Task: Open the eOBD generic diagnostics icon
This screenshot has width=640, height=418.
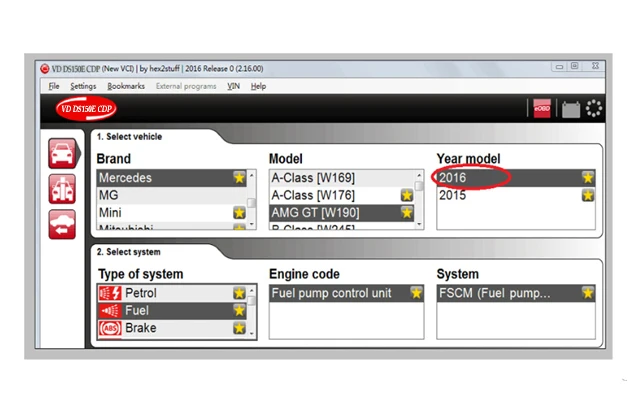Action: (542, 109)
